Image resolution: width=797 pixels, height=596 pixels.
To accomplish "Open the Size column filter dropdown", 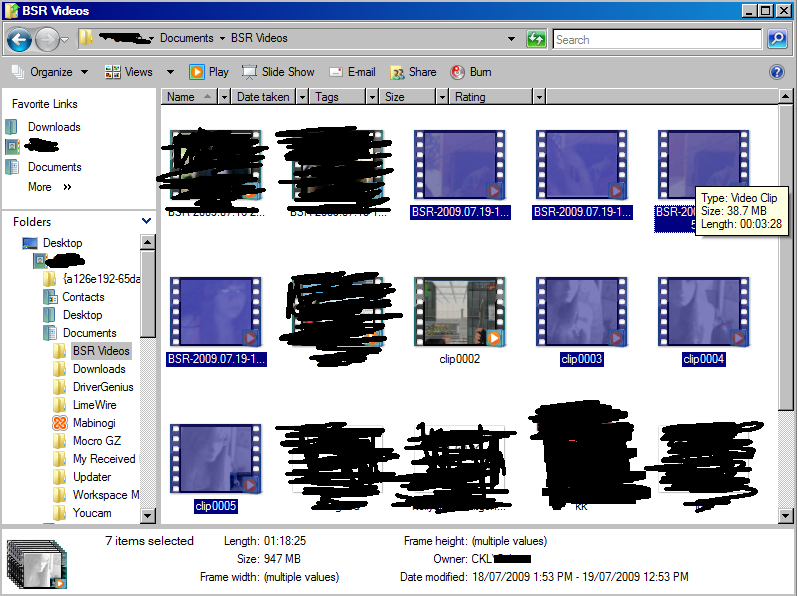I will pyautogui.click(x=442, y=97).
